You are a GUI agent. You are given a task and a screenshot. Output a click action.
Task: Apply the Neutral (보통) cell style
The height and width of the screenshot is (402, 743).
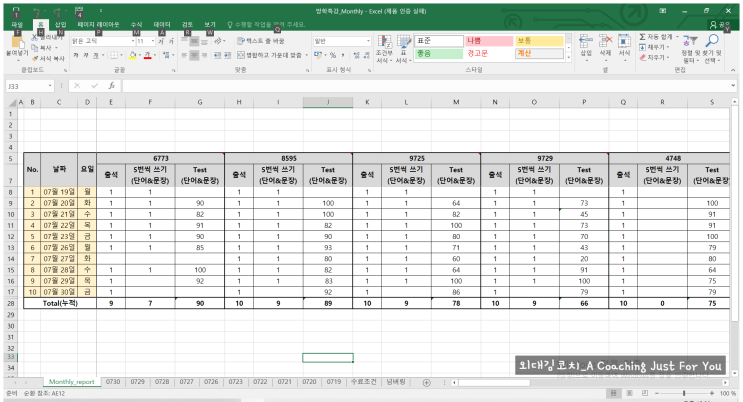539,41
